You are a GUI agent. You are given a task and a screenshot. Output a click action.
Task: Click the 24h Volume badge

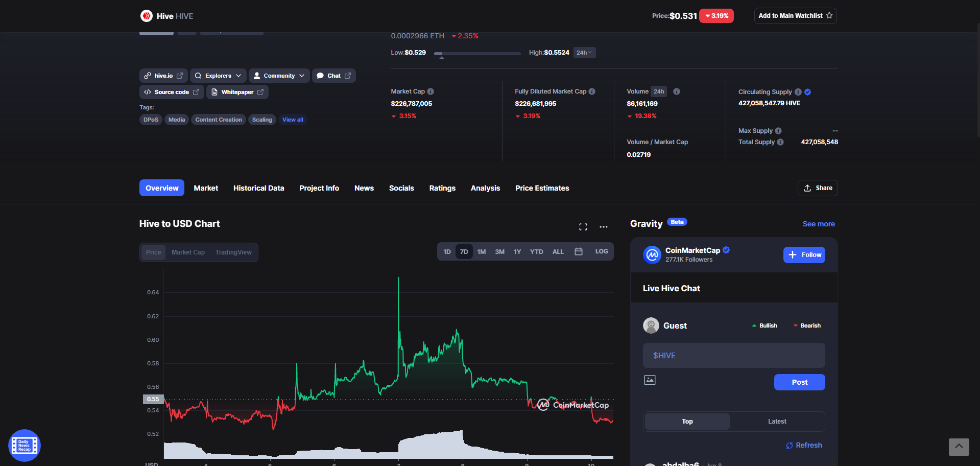tap(659, 91)
